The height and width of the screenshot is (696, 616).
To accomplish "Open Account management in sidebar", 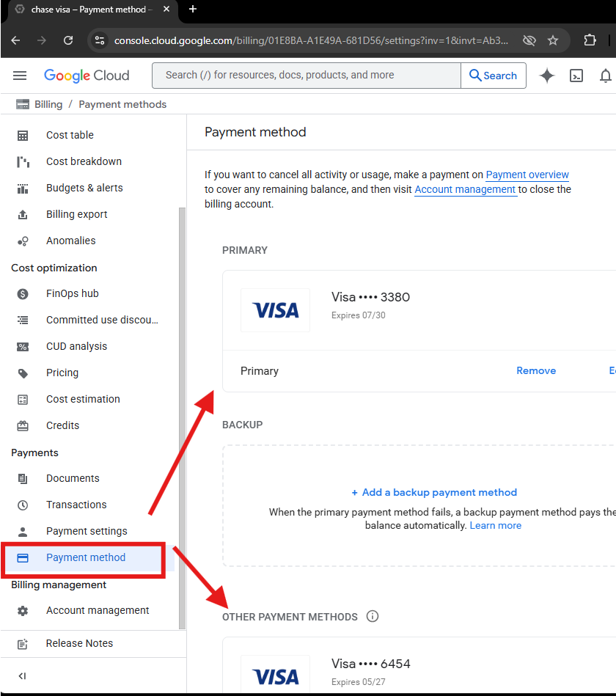I will tap(98, 611).
